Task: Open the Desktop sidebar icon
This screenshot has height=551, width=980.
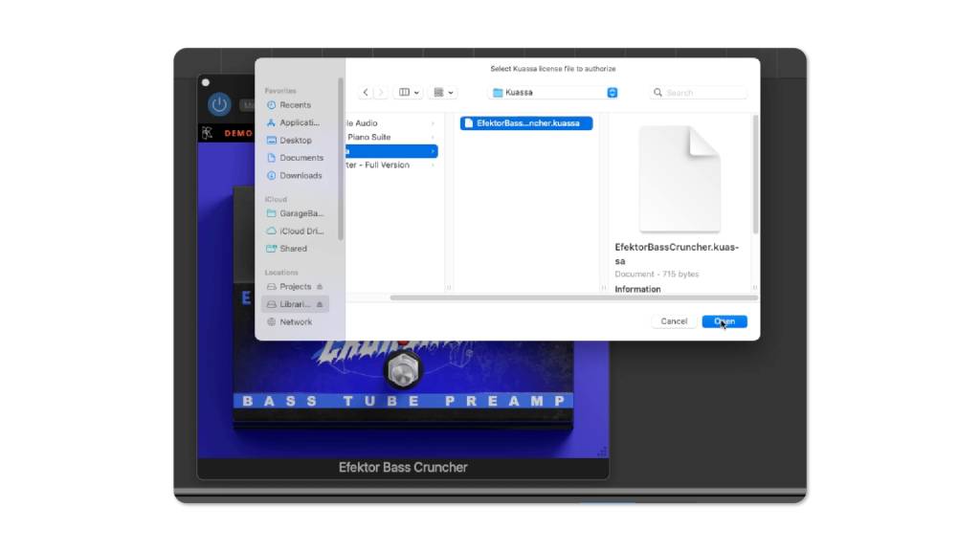Action: pyautogui.click(x=293, y=140)
